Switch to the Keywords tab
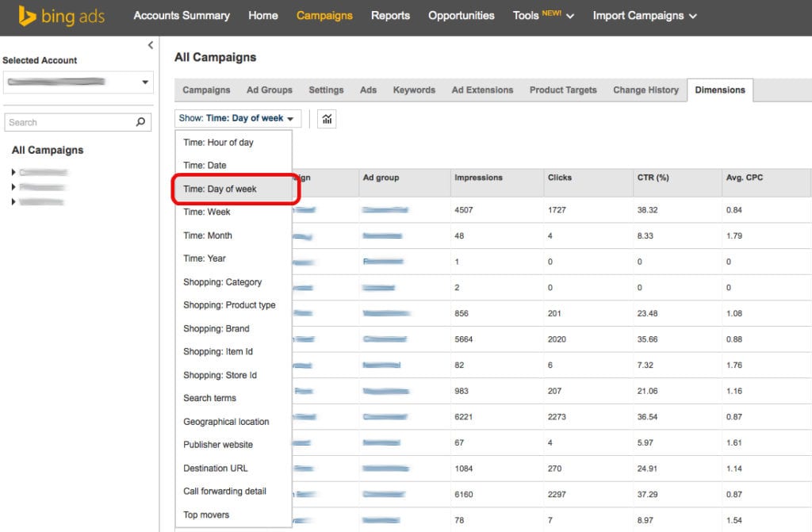The image size is (812, 532). pyautogui.click(x=414, y=90)
